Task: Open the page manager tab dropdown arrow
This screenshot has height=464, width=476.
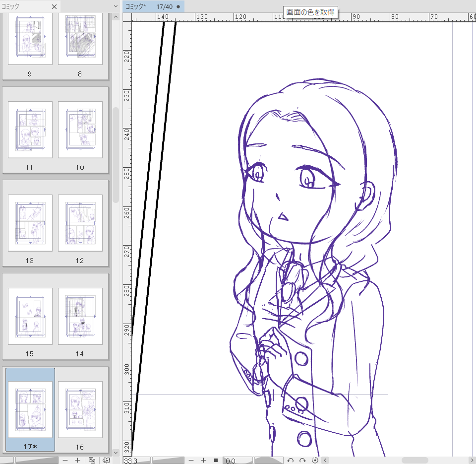Action: pyautogui.click(x=116, y=7)
